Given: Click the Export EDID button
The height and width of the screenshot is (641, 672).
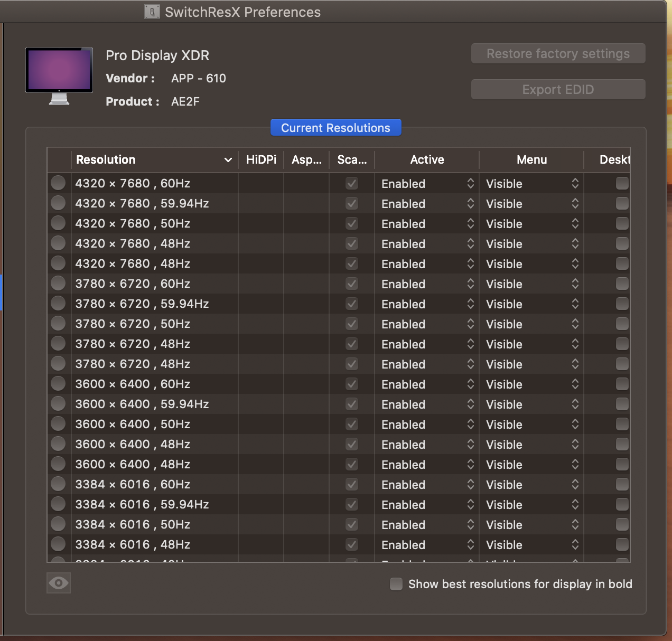Looking at the screenshot, I should pyautogui.click(x=558, y=89).
